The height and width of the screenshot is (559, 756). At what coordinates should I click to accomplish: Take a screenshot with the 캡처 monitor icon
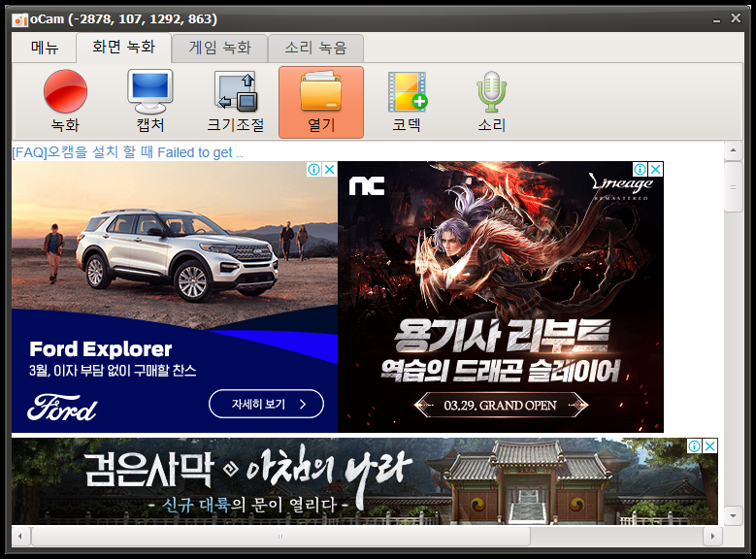(150, 102)
